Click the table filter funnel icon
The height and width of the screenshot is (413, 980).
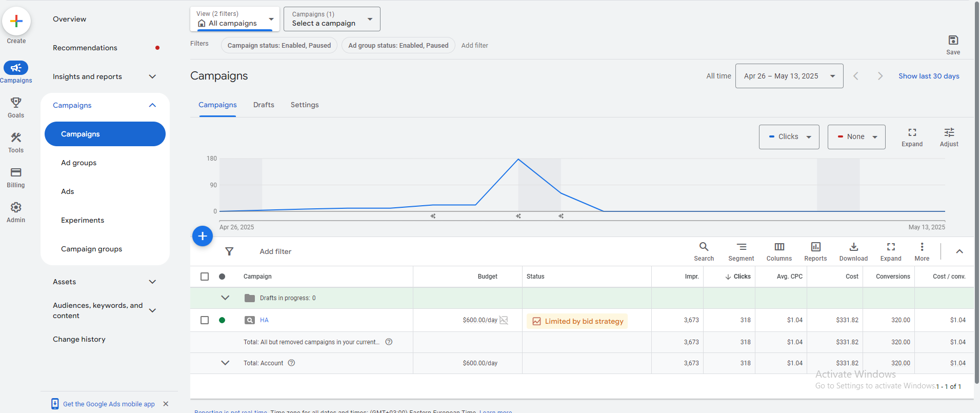coord(229,251)
